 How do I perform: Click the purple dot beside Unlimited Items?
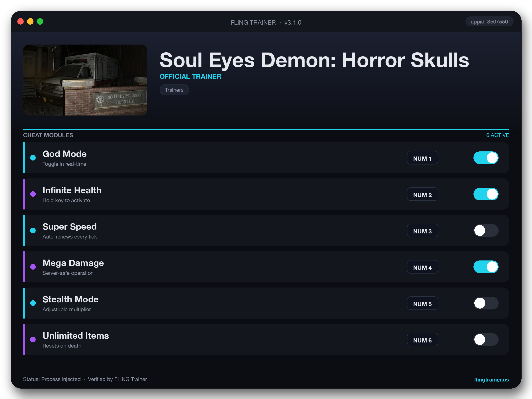33,339
